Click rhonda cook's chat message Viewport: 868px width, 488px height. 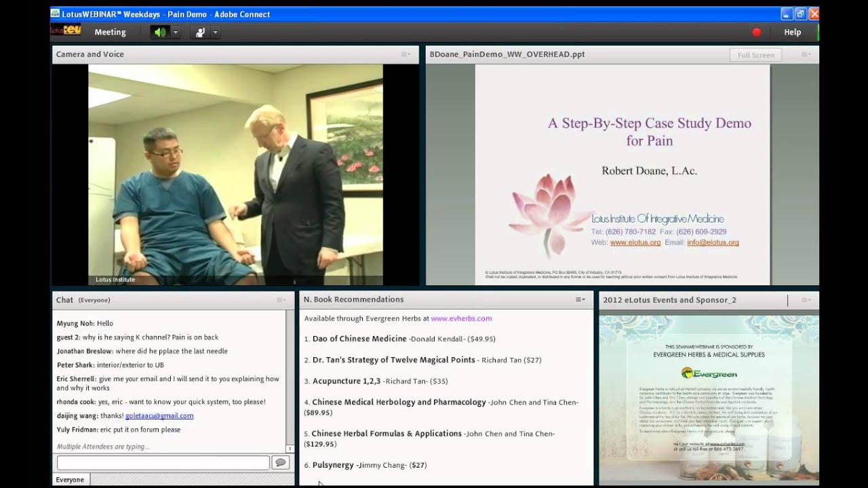click(161, 401)
